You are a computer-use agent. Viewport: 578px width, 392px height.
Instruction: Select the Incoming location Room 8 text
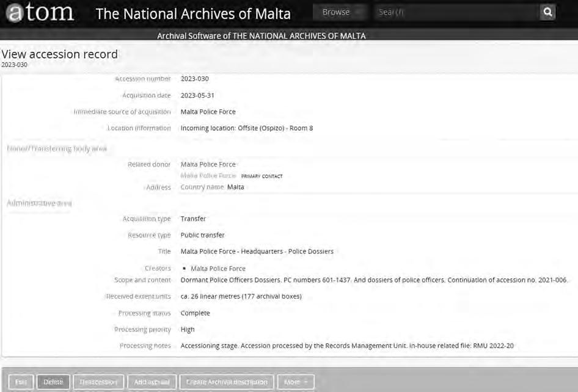[x=247, y=128]
